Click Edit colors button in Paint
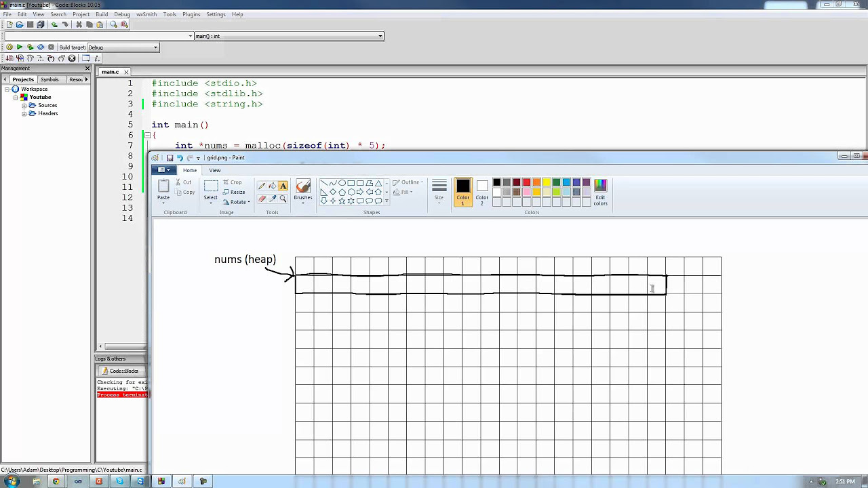This screenshot has width=868, height=488. pos(600,192)
